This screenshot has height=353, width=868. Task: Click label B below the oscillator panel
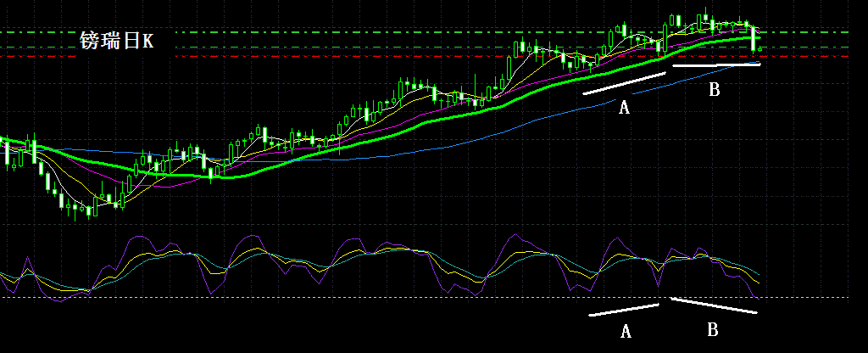[713, 330]
